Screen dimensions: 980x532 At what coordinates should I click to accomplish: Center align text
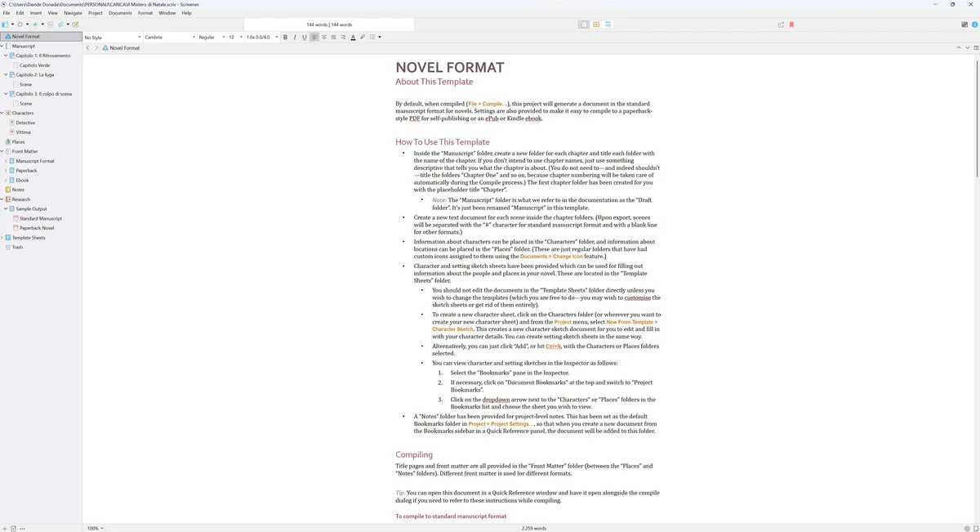point(324,37)
